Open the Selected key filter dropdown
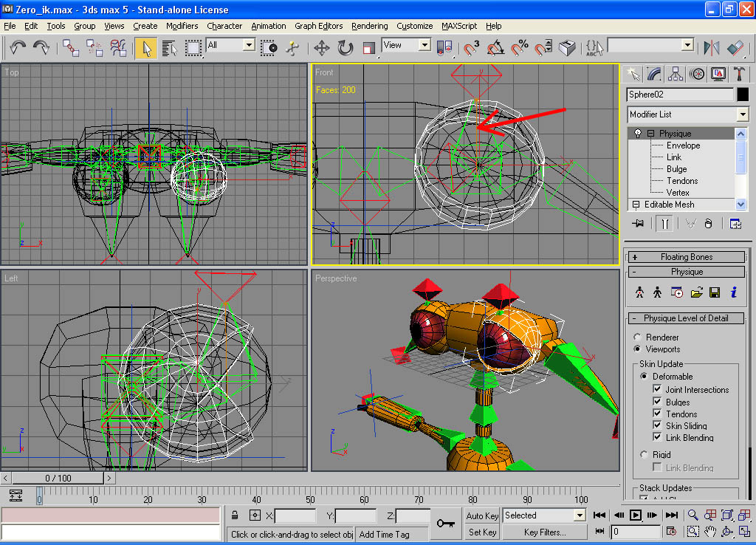Image resolution: width=756 pixels, height=545 pixels. [x=580, y=515]
